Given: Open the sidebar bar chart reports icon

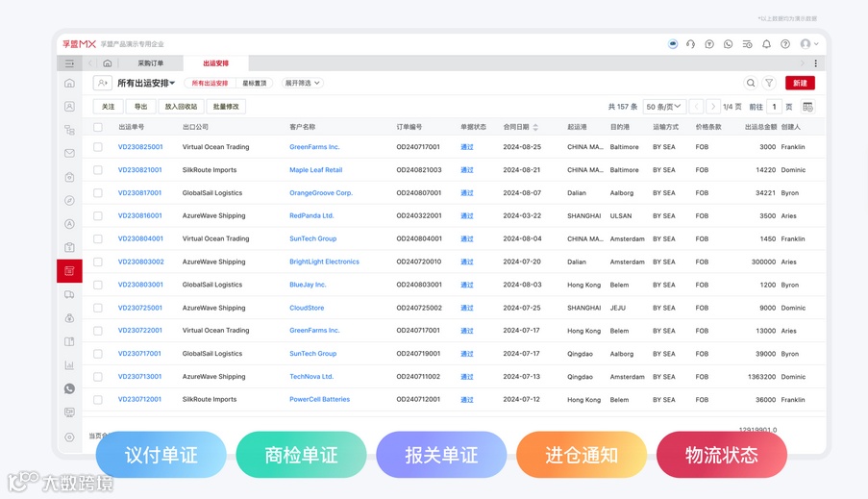Looking at the screenshot, I should (x=69, y=365).
